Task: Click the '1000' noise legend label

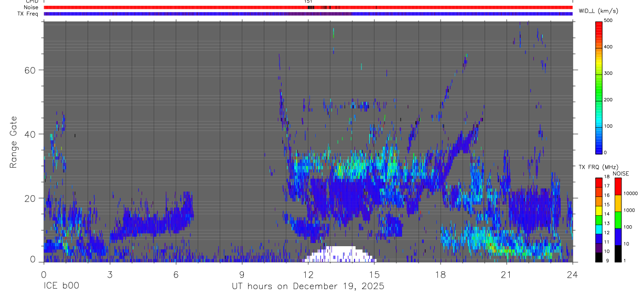Action: pos(628,210)
